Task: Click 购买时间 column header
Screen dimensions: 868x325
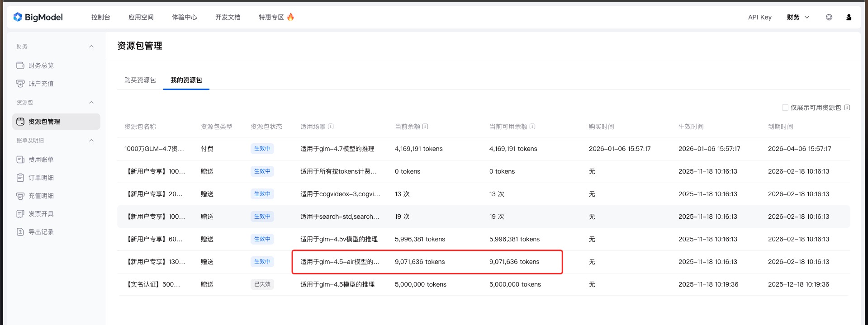Action: (x=602, y=127)
